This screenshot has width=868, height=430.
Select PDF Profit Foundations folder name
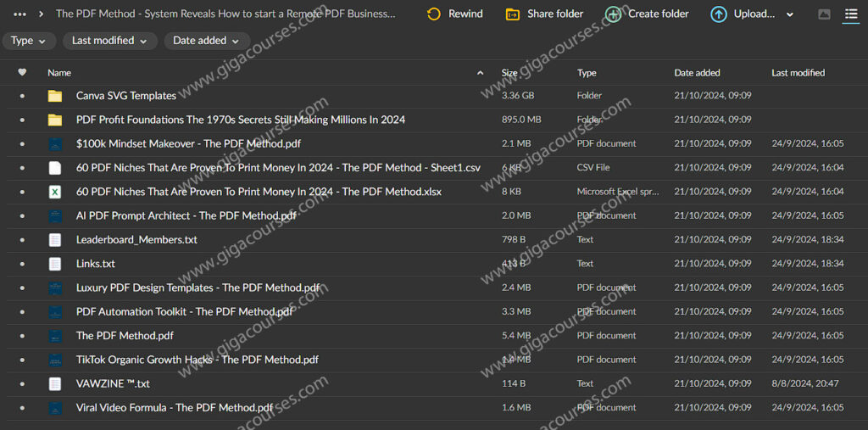pyautogui.click(x=241, y=120)
